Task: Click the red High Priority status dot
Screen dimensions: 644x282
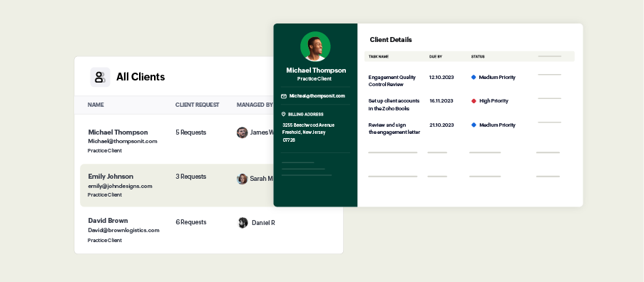Action: click(x=474, y=101)
